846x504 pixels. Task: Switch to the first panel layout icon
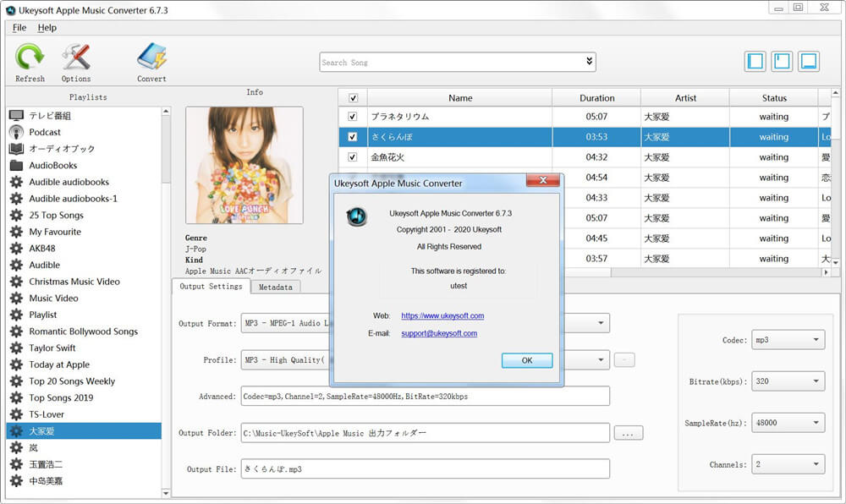pyautogui.click(x=755, y=62)
